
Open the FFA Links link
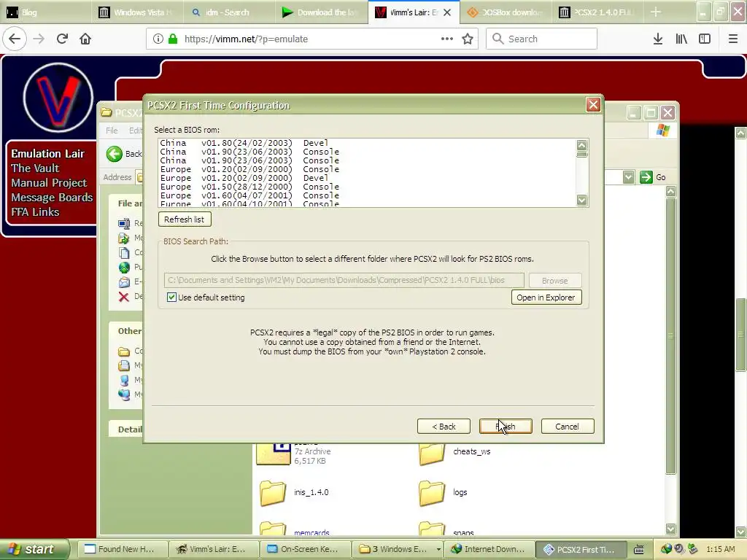click(x=35, y=212)
